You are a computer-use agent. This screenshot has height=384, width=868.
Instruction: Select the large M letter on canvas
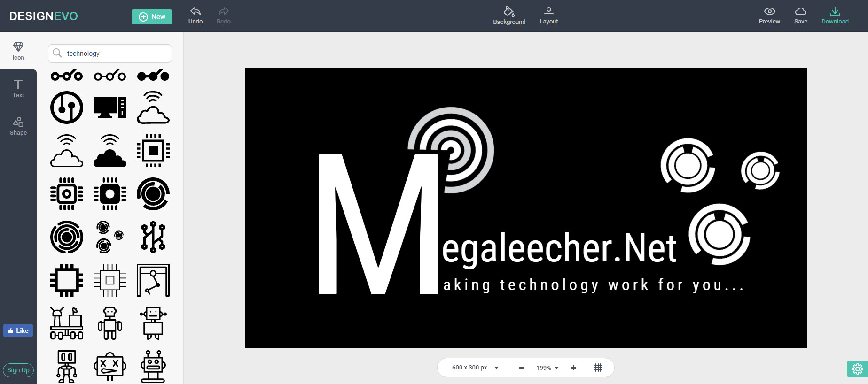[378, 224]
